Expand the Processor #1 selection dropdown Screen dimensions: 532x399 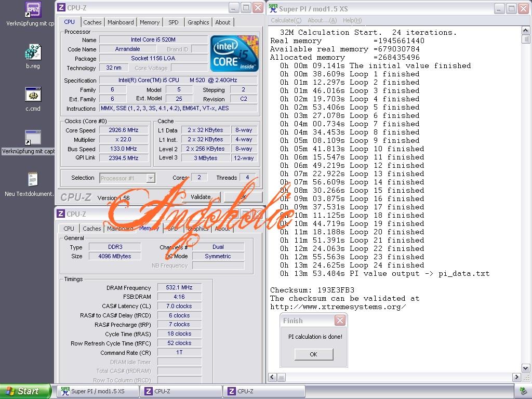pos(151,178)
